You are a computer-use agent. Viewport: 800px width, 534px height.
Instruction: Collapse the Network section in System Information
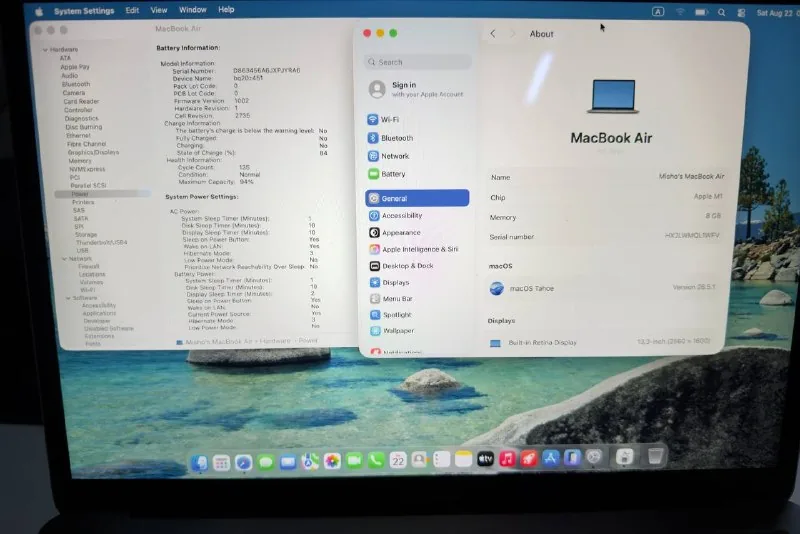pos(64,259)
